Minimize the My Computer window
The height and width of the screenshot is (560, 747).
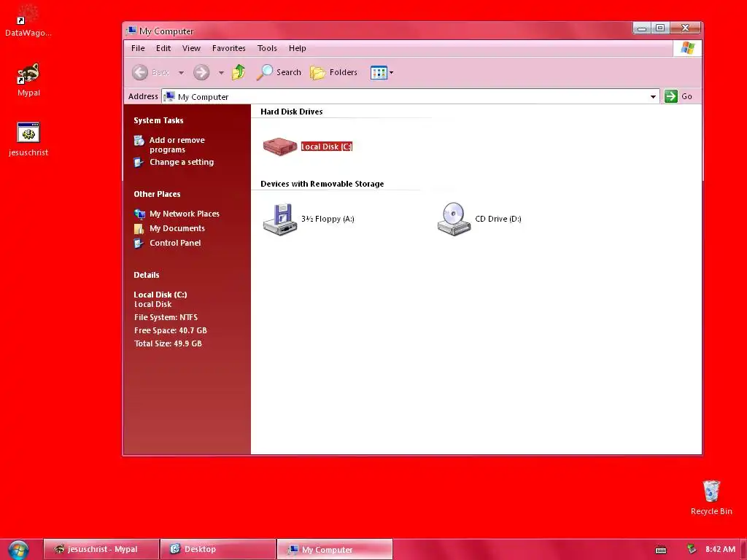[x=642, y=28]
